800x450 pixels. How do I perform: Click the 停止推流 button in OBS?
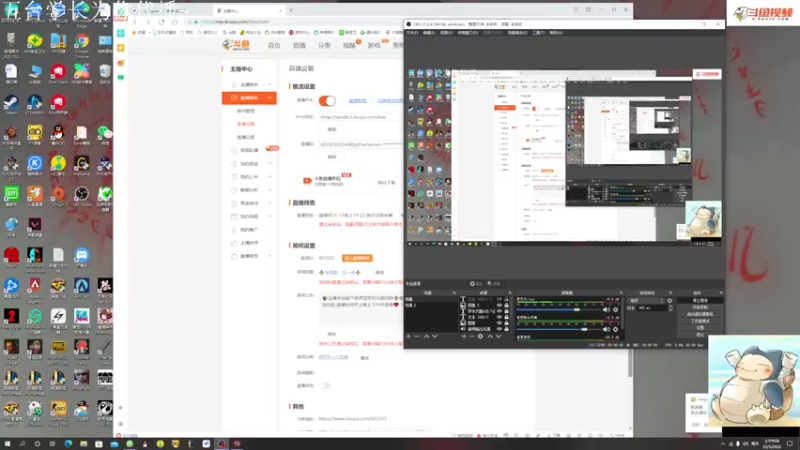pos(700,301)
